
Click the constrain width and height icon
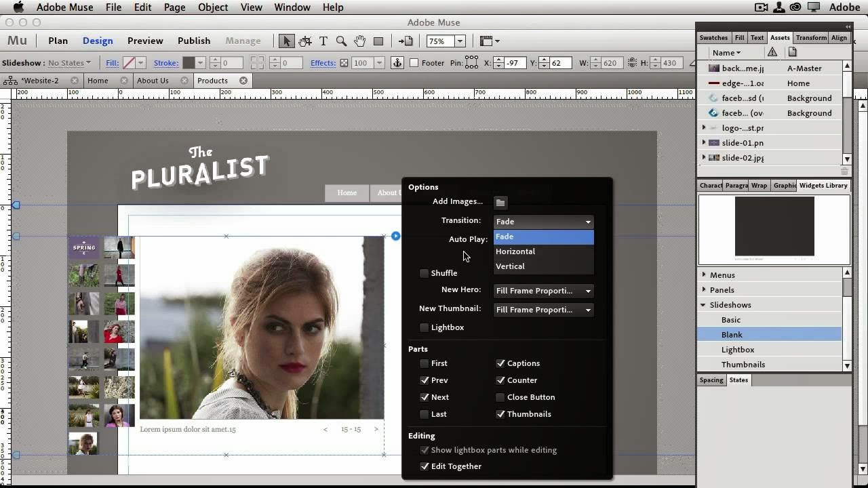coord(632,63)
